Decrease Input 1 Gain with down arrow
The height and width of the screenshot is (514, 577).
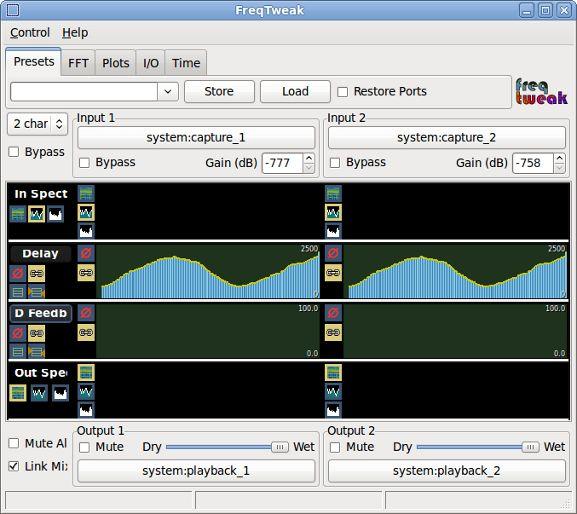309,168
